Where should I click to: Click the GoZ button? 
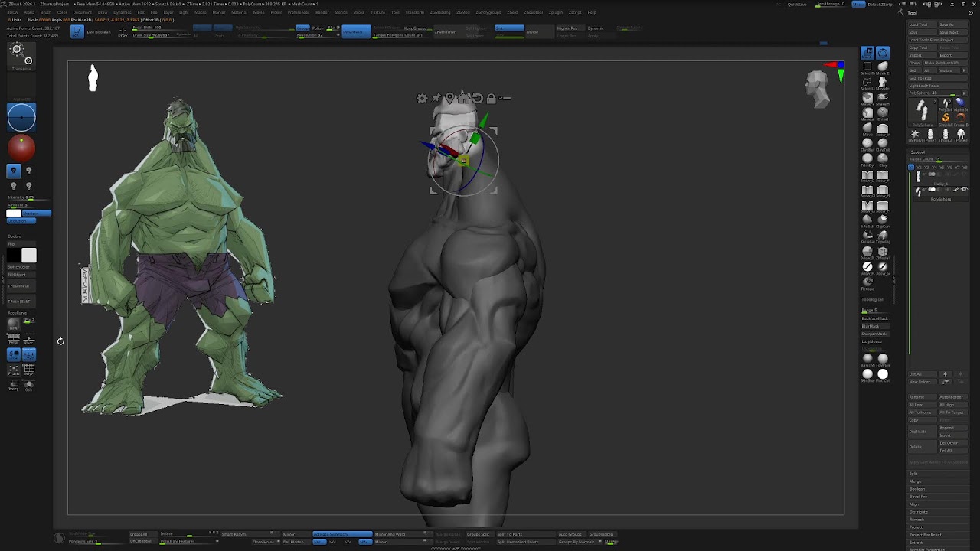[914, 70]
